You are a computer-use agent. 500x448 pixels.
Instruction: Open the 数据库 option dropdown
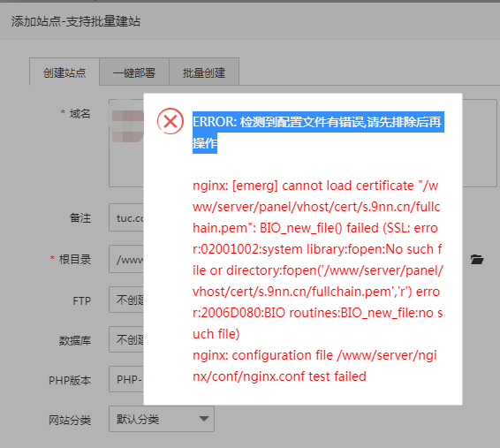tap(126, 339)
